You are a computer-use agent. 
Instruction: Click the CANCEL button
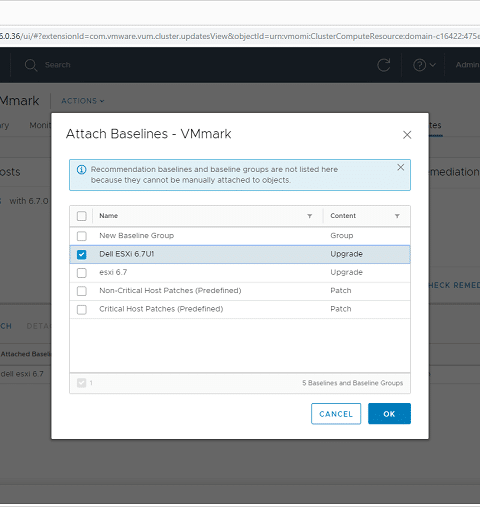336,414
